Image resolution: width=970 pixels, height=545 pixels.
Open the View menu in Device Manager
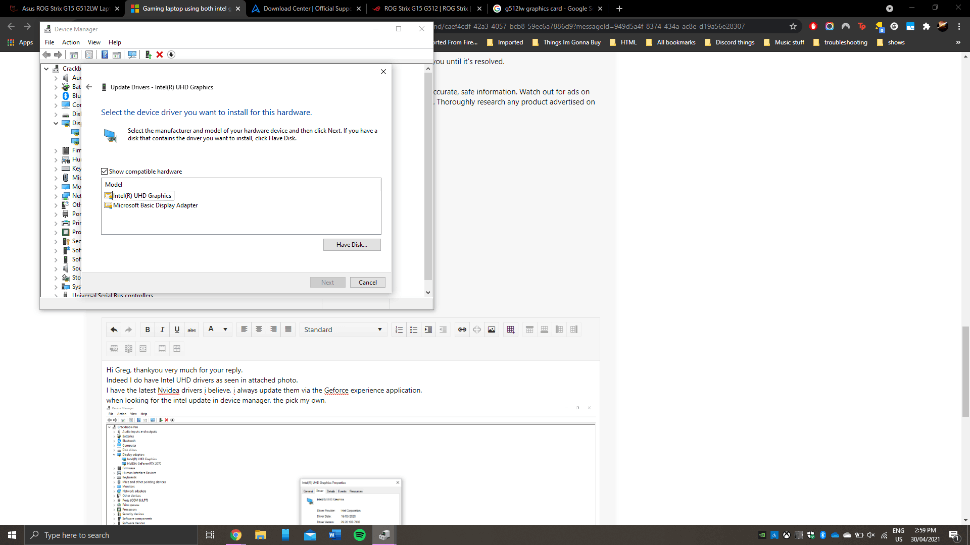pos(94,42)
